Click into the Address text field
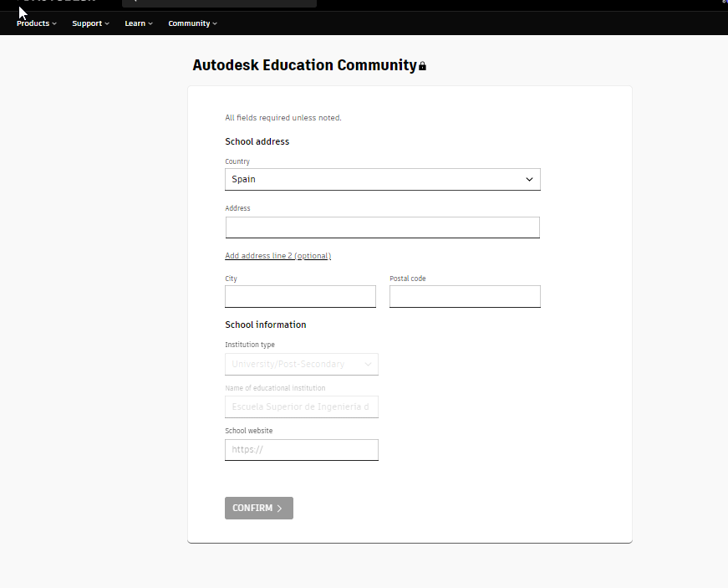 [382, 228]
